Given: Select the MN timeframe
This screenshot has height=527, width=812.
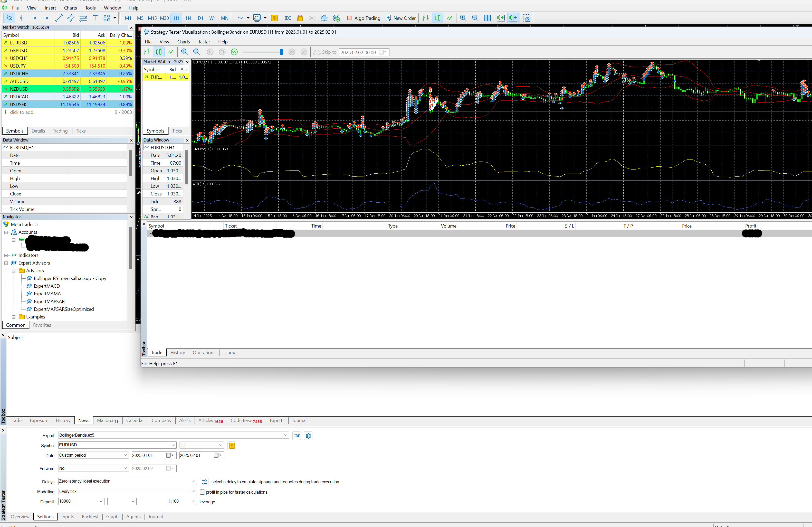Looking at the screenshot, I should pyautogui.click(x=224, y=18).
